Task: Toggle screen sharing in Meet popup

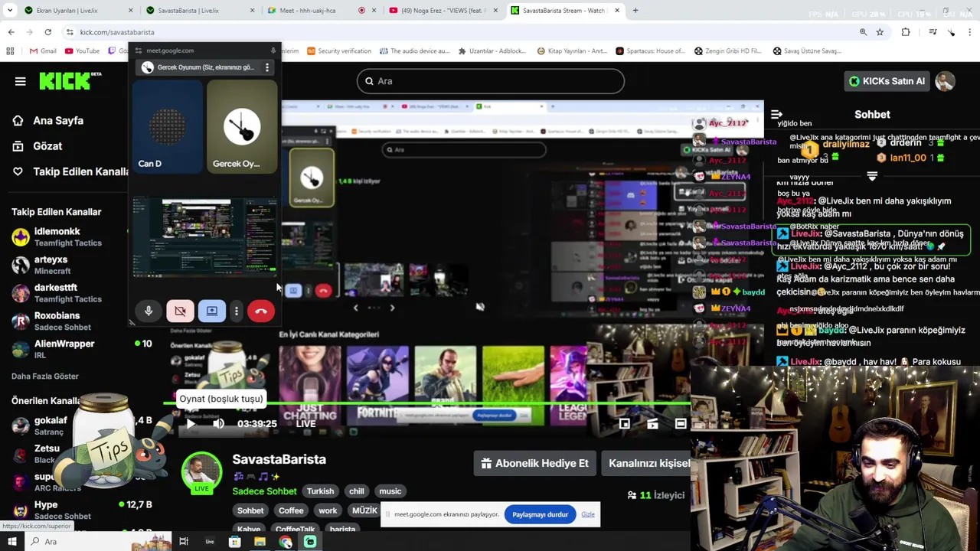Action: pyautogui.click(x=212, y=311)
